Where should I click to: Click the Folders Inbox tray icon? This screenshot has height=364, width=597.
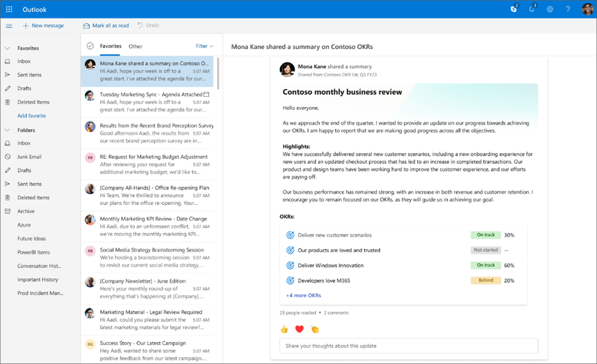(7, 143)
